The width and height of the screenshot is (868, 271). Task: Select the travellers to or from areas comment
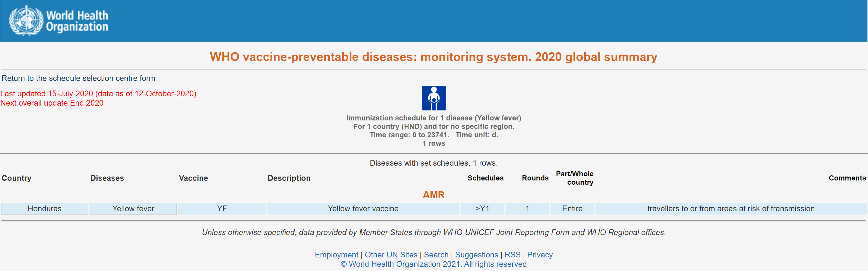[x=731, y=209]
